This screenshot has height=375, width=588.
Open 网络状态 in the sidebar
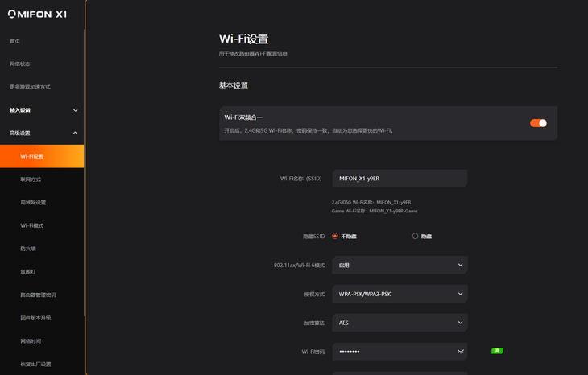[20, 64]
